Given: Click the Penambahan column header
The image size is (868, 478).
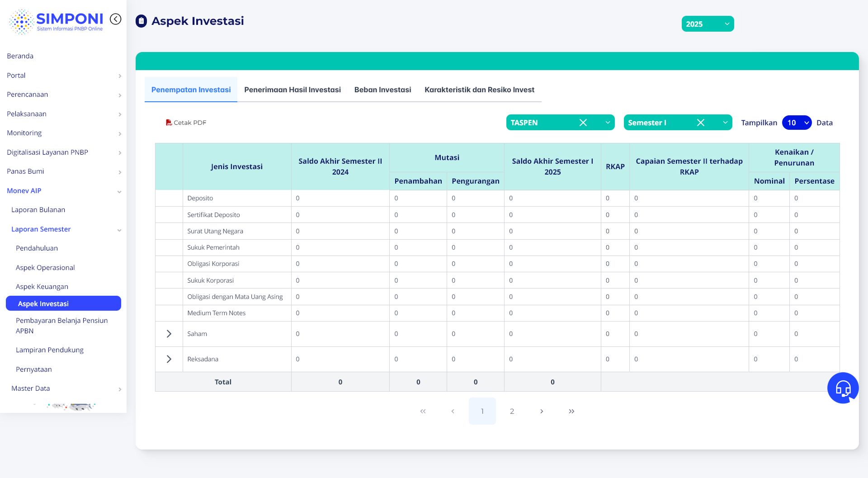Looking at the screenshot, I should point(418,181).
